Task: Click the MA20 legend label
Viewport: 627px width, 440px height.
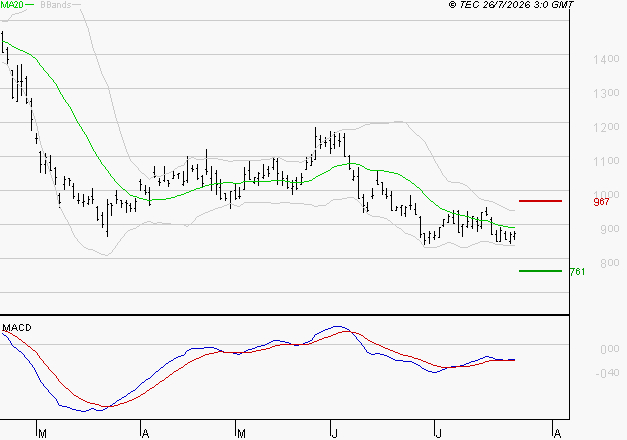Action: tap(12, 5)
